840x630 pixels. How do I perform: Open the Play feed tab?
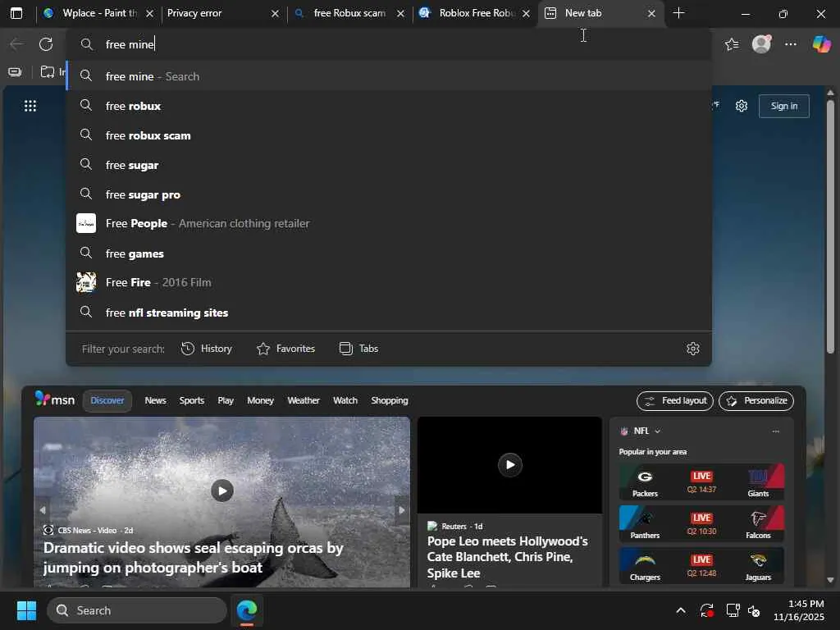[226, 400]
